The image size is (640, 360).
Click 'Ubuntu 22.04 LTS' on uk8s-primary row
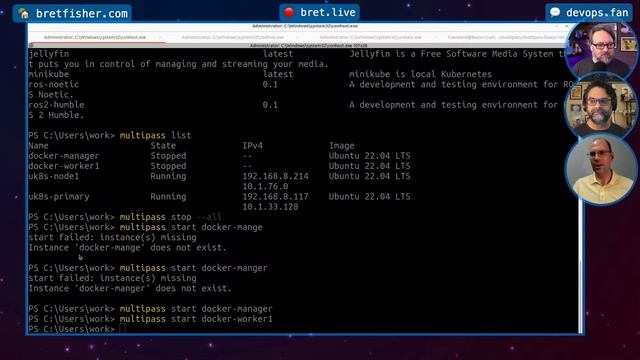click(x=369, y=197)
